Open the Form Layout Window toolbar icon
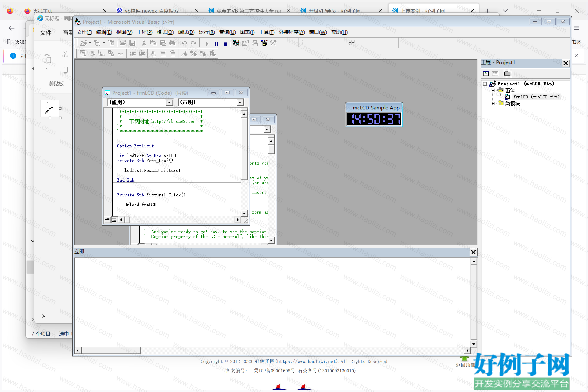This screenshot has width=588, height=392. [255, 43]
